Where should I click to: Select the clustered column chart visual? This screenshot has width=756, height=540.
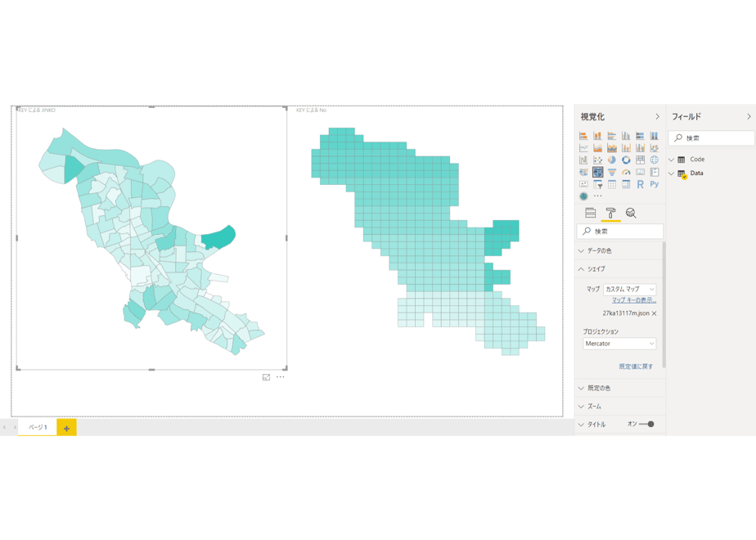[x=626, y=136]
